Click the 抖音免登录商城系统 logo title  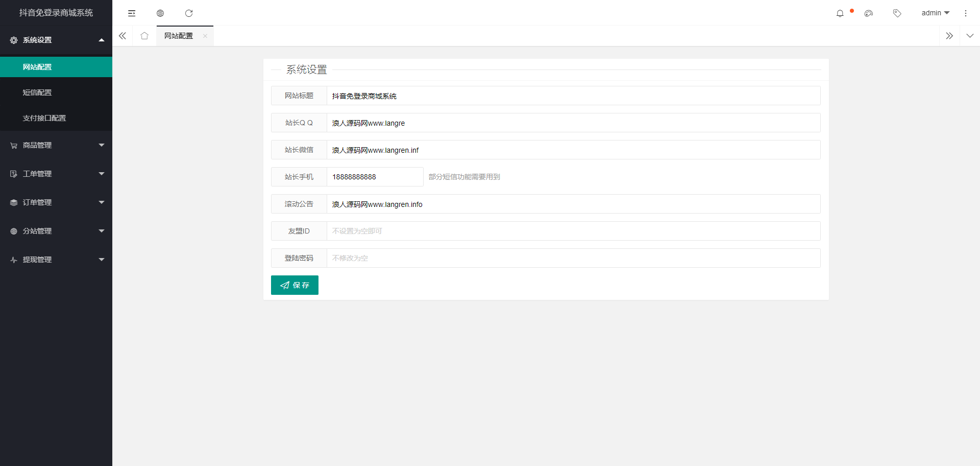pos(56,13)
